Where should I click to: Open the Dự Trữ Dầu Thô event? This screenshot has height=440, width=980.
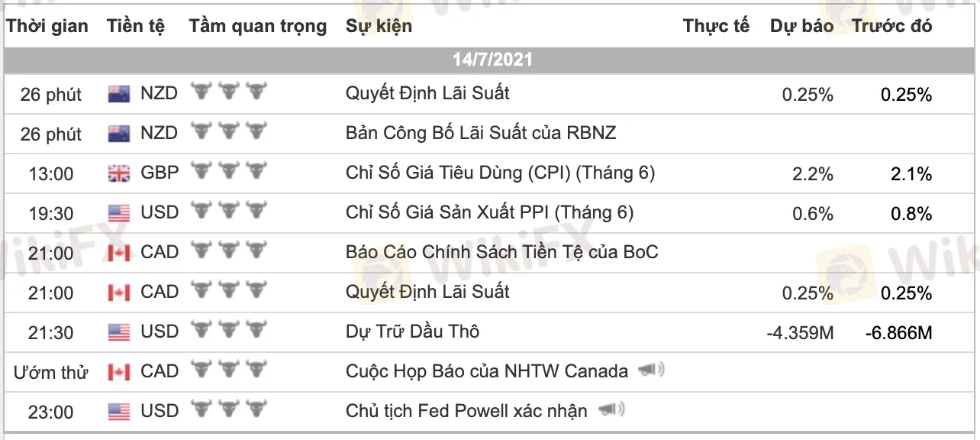tap(412, 332)
